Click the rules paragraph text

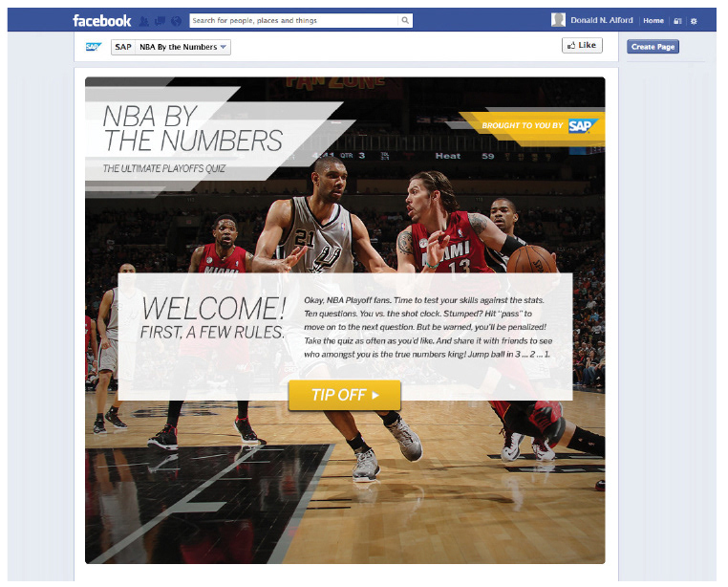tap(428, 327)
